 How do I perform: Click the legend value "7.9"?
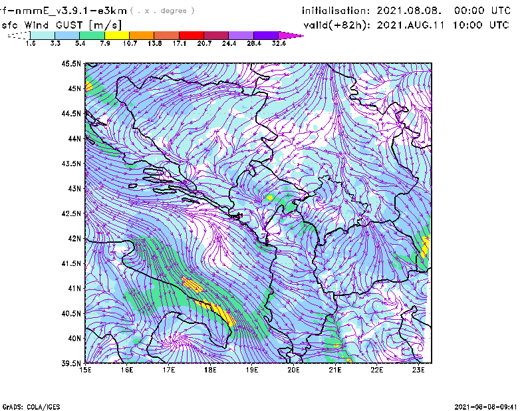tap(105, 43)
